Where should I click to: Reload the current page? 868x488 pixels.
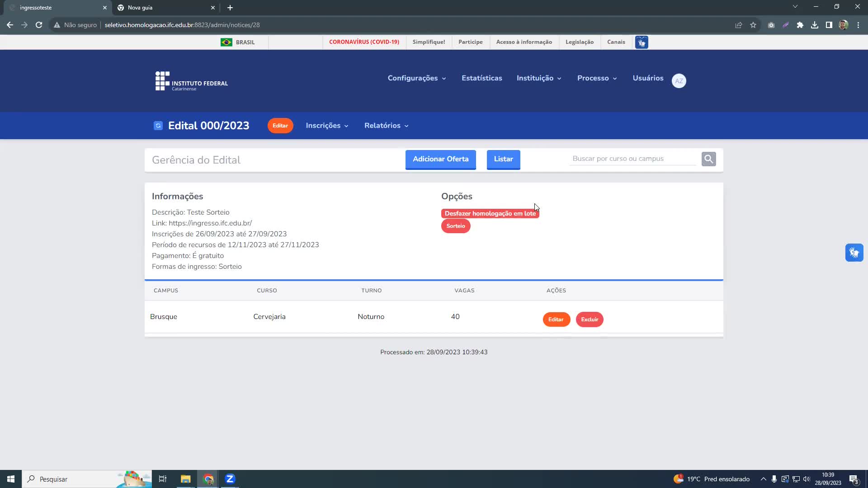pyautogui.click(x=39, y=25)
